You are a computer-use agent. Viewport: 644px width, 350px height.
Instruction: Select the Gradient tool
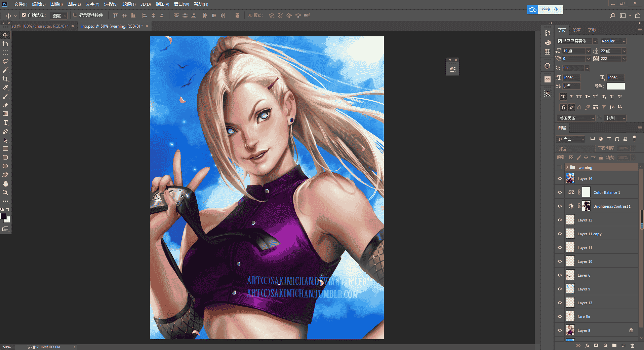coord(5,114)
